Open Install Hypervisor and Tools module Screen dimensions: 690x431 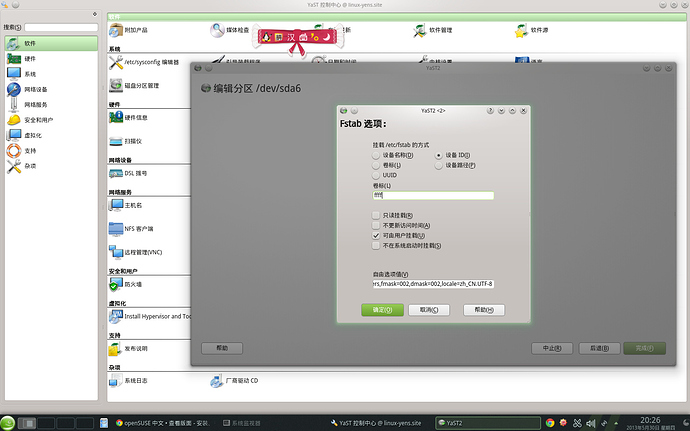tap(150, 316)
